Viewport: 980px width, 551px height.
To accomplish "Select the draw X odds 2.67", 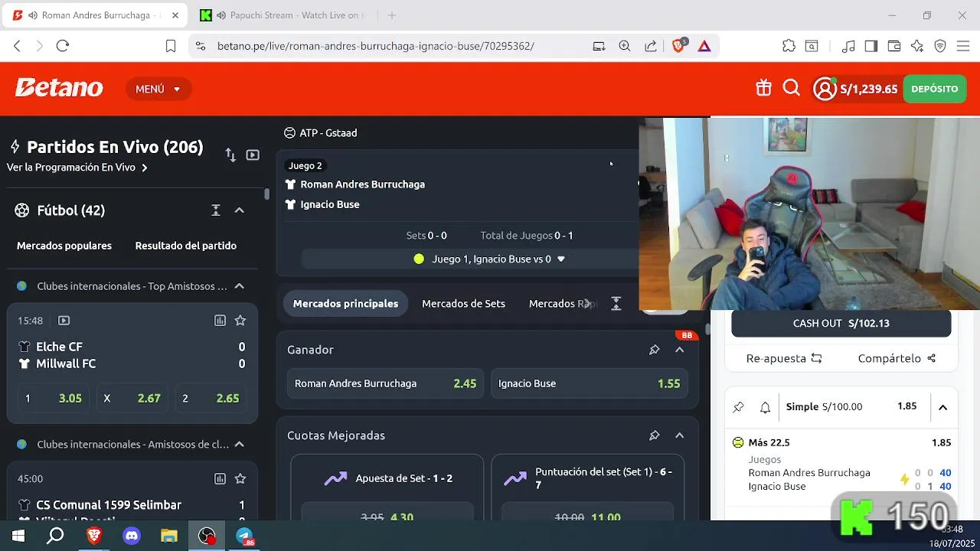I will 132,398.
